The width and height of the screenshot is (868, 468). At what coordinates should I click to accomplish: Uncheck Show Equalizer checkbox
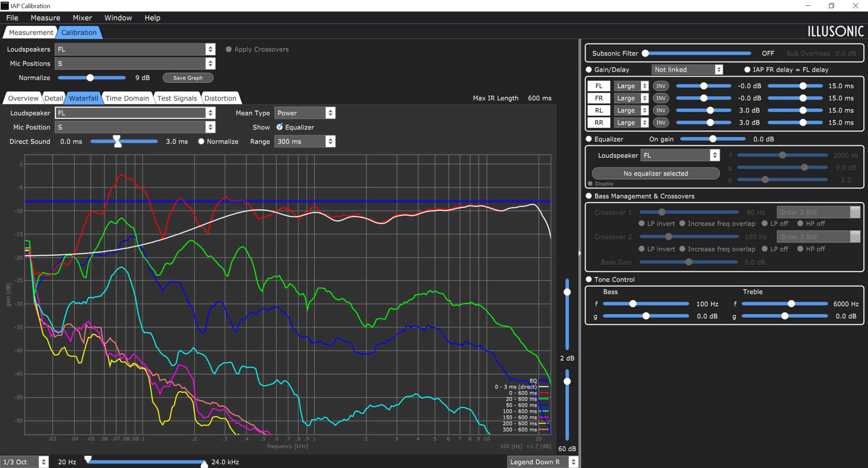280,127
